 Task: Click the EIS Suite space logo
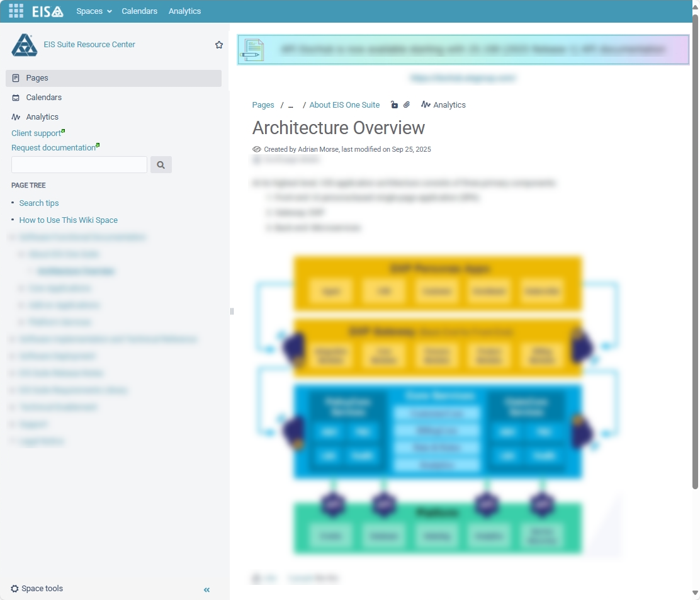(x=25, y=45)
